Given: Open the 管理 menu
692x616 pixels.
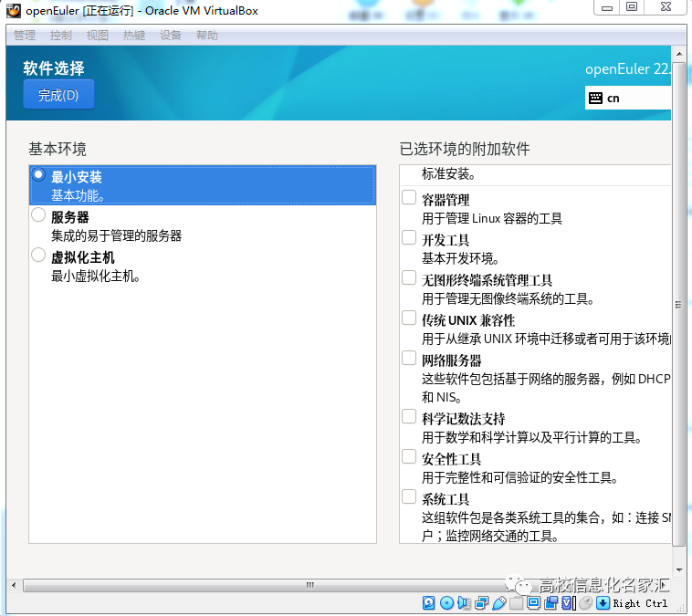Looking at the screenshot, I should (x=25, y=36).
